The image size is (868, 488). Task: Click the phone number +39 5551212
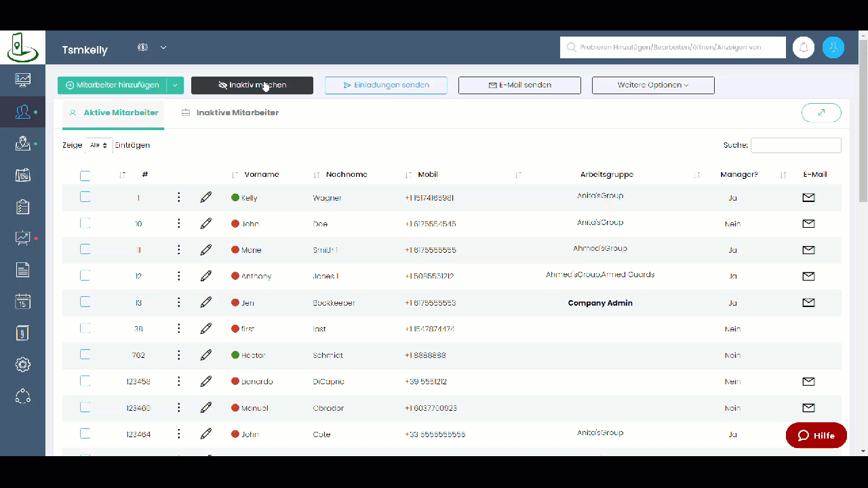pos(426,382)
